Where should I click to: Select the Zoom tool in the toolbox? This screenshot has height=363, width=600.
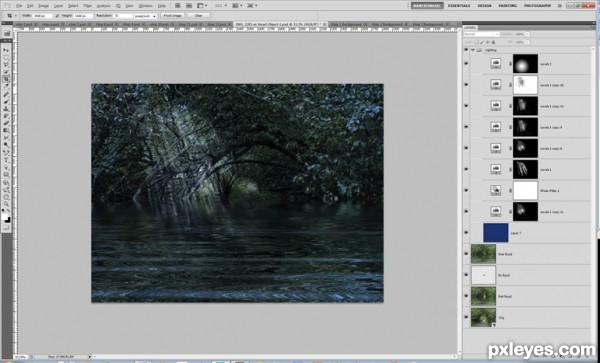[x=7, y=204]
